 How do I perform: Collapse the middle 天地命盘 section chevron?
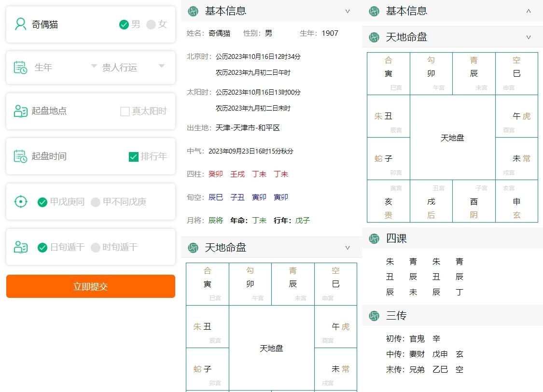(348, 248)
